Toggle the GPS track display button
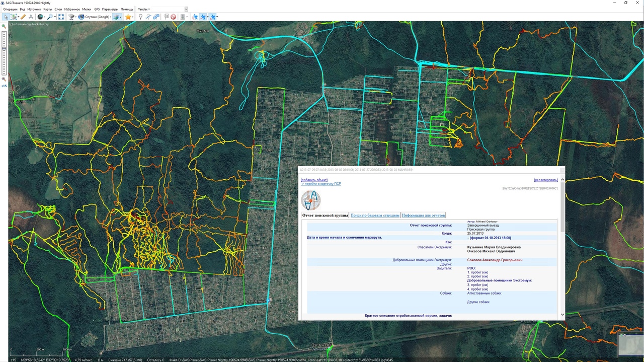Viewport: 644px width, 362px height. click(204, 17)
